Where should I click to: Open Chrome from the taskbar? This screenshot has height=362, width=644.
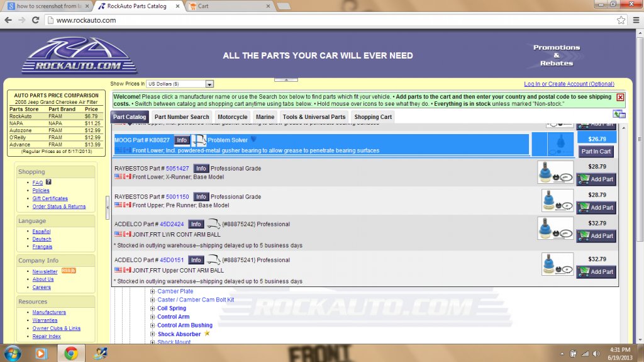pos(70,353)
